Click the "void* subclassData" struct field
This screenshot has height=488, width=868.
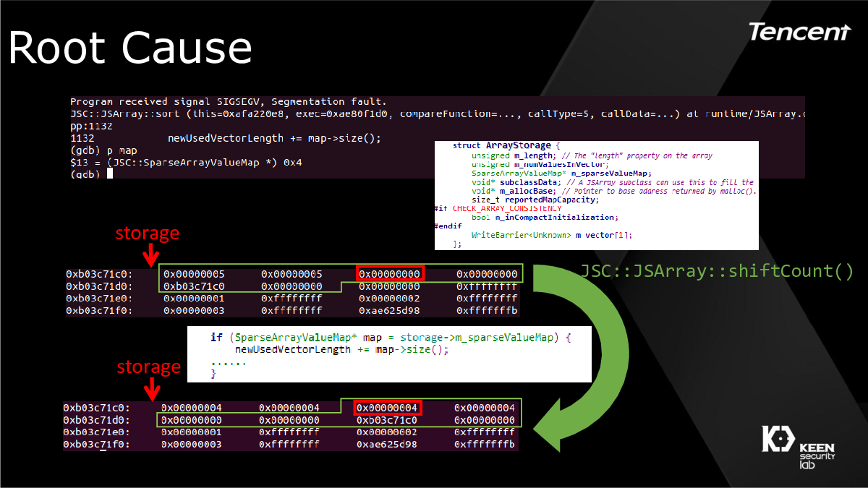click(x=612, y=182)
